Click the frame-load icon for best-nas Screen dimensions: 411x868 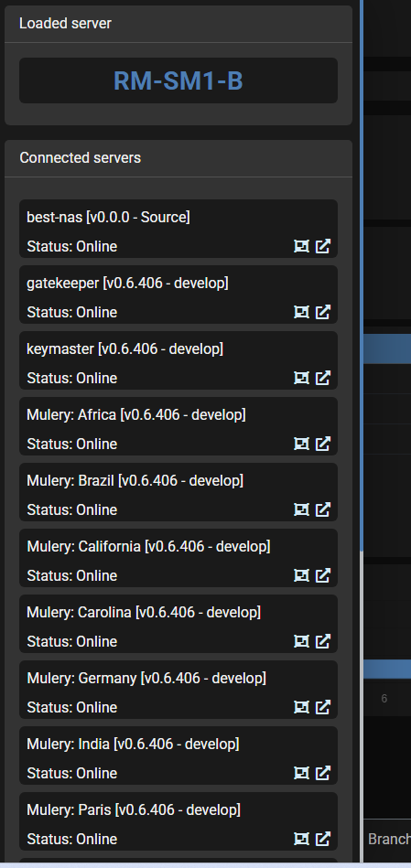point(301,246)
